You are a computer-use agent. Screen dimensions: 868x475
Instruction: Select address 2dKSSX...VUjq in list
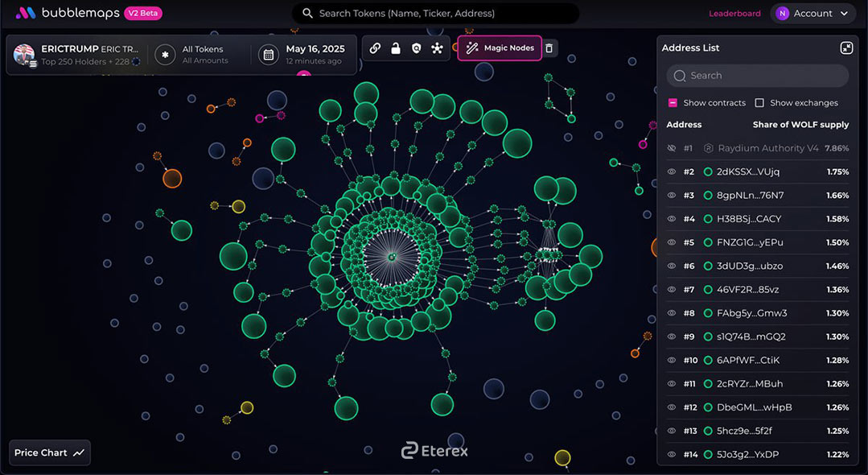tap(748, 171)
